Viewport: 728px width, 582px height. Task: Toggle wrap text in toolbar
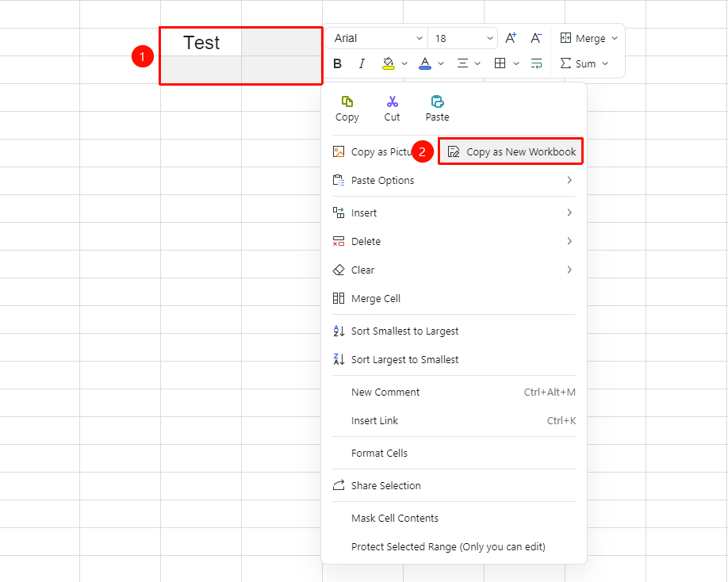536,63
